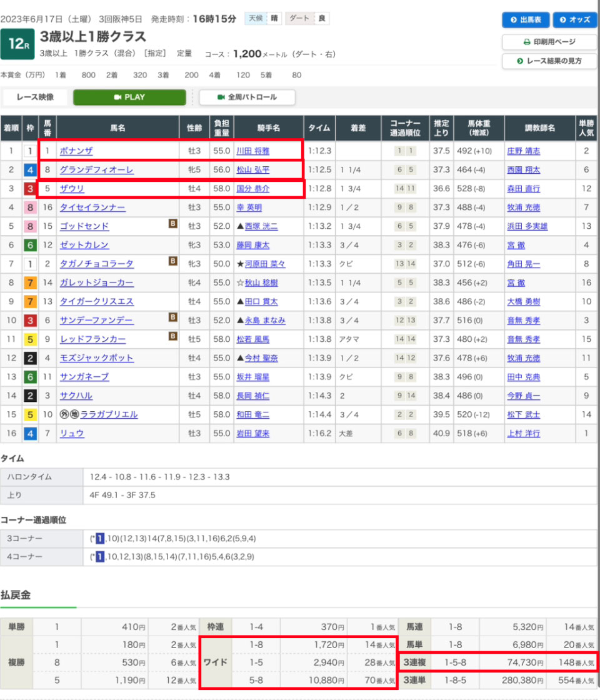Click the green PLAY video button
The image size is (600, 700).
point(129,97)
